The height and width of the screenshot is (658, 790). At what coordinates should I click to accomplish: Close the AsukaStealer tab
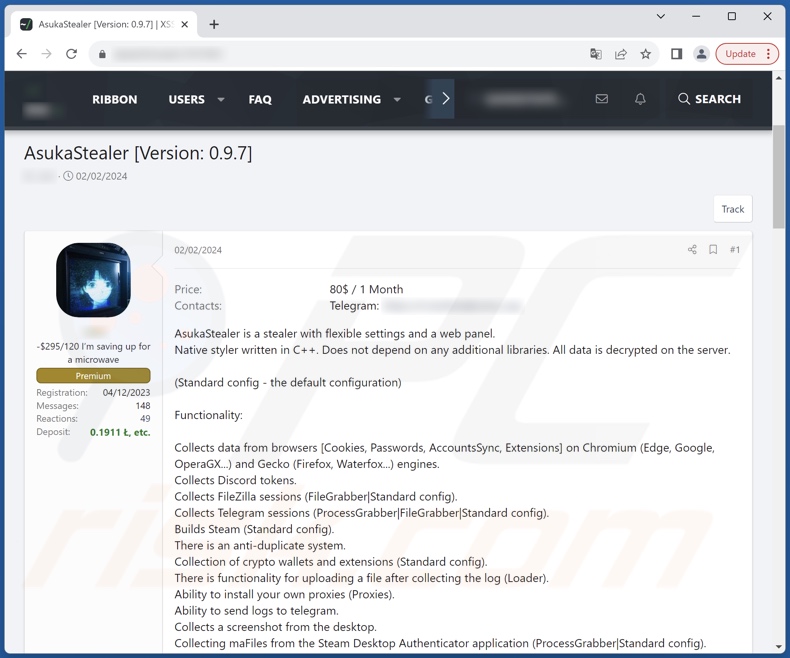(184, 24)
